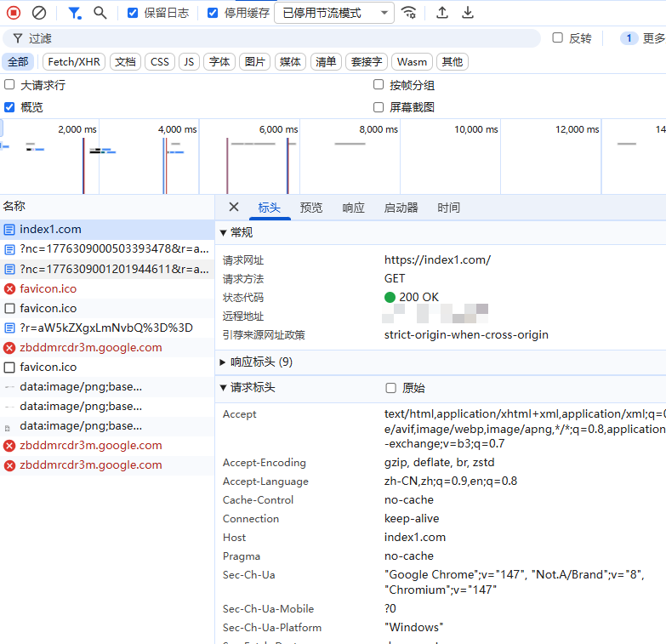
Task: Switch to the 时间 tab
Action: [x=448, y=208]
